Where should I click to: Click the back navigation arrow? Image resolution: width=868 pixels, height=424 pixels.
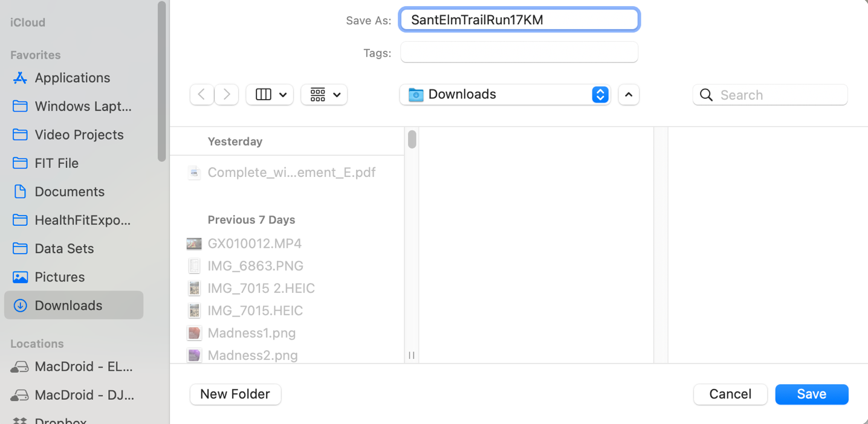coord(202,94)
